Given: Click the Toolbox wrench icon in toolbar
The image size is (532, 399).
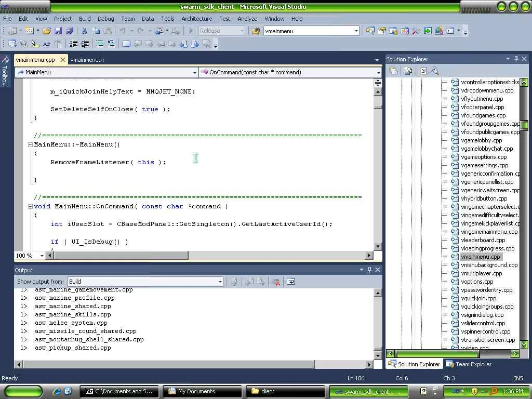Looking at the screenshot, I should click(x=416, y=31).
